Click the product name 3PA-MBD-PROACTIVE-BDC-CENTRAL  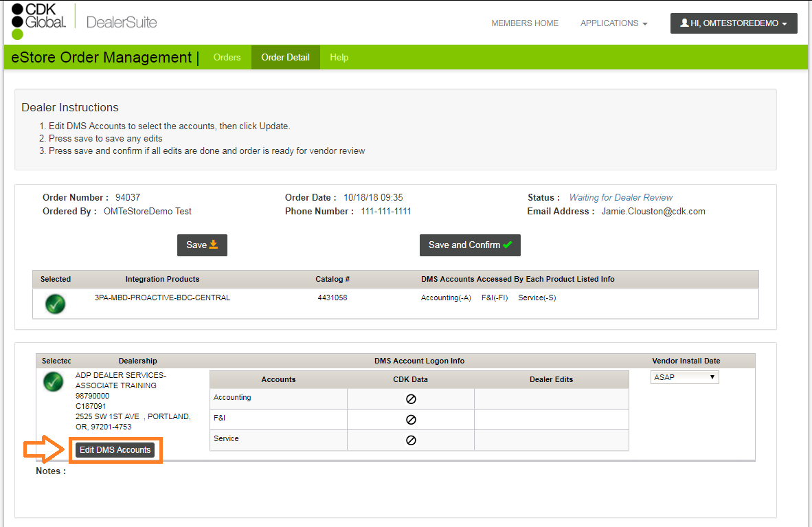(162, 298)
